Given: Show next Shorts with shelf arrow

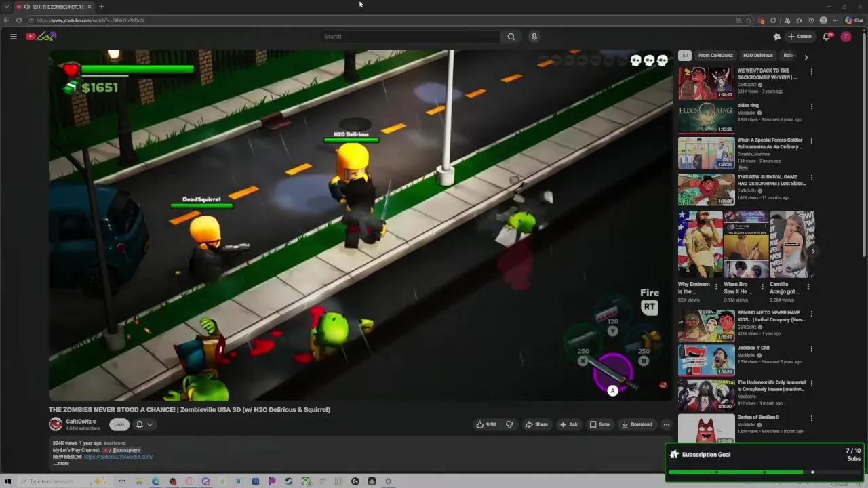Looking at the screenshot, I should pyautogui.click(x=813, y=251).
